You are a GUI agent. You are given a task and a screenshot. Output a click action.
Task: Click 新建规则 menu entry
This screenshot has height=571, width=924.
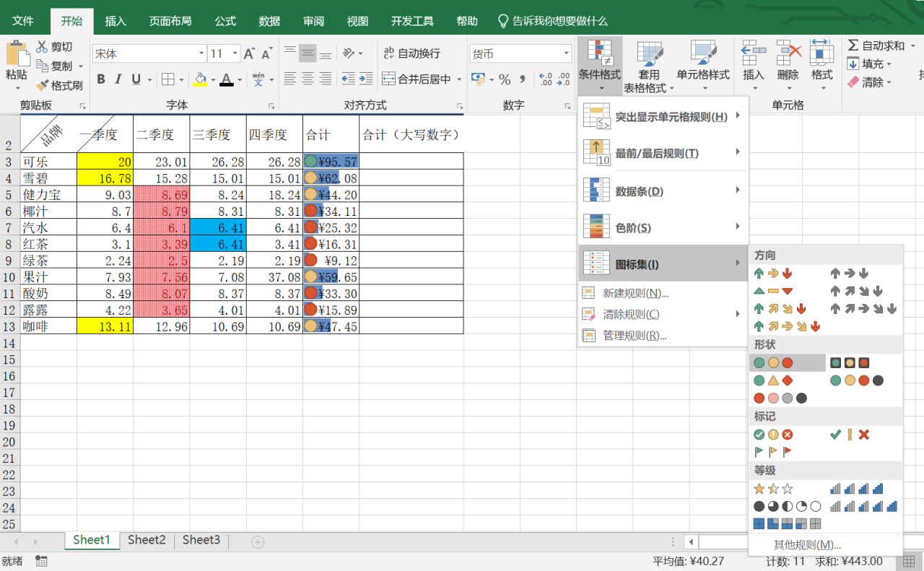(662, 293)
